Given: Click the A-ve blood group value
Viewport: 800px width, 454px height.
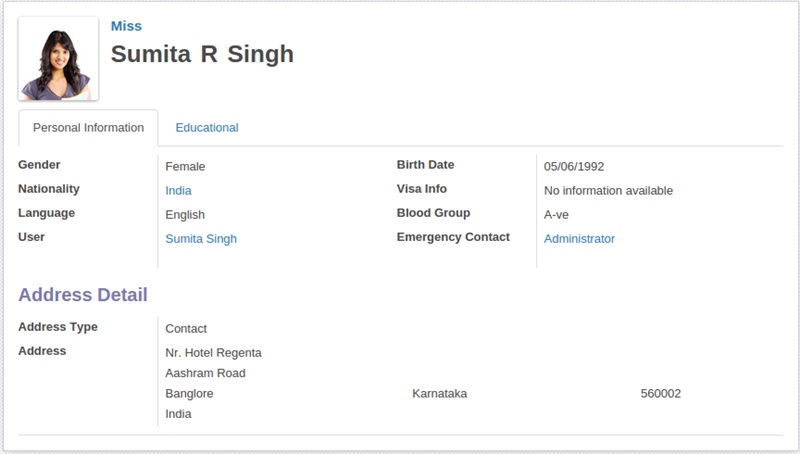Looking at the screenshot, I should [556, 215].
